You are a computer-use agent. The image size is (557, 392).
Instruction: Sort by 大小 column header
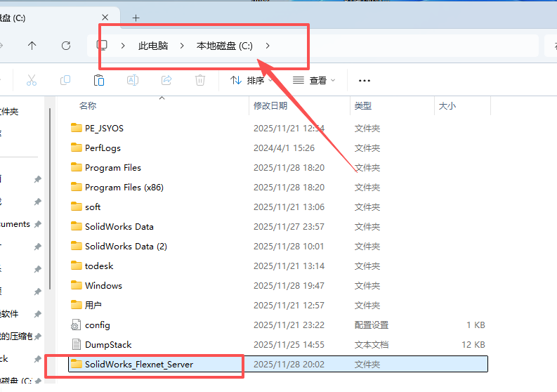(x=447, y=106)
